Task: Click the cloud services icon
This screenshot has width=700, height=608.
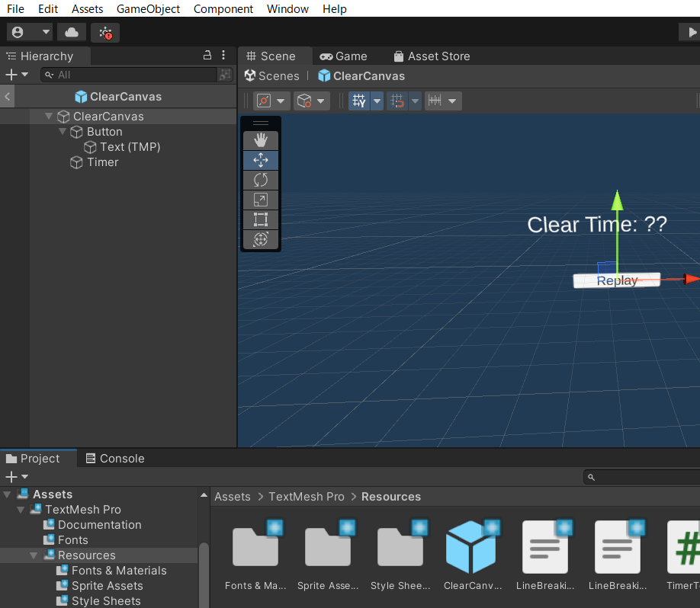Action: pos(71,32)
